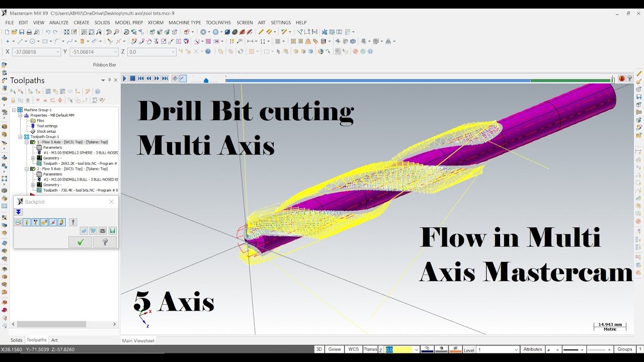Jump backplot to the start
644x362 pixels.
click(141, 78)
